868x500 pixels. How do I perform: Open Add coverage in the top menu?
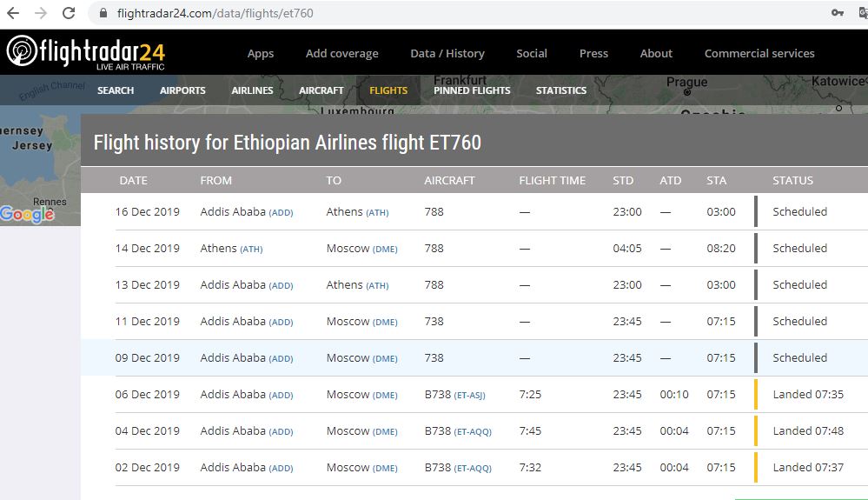(x=342, y=54)
